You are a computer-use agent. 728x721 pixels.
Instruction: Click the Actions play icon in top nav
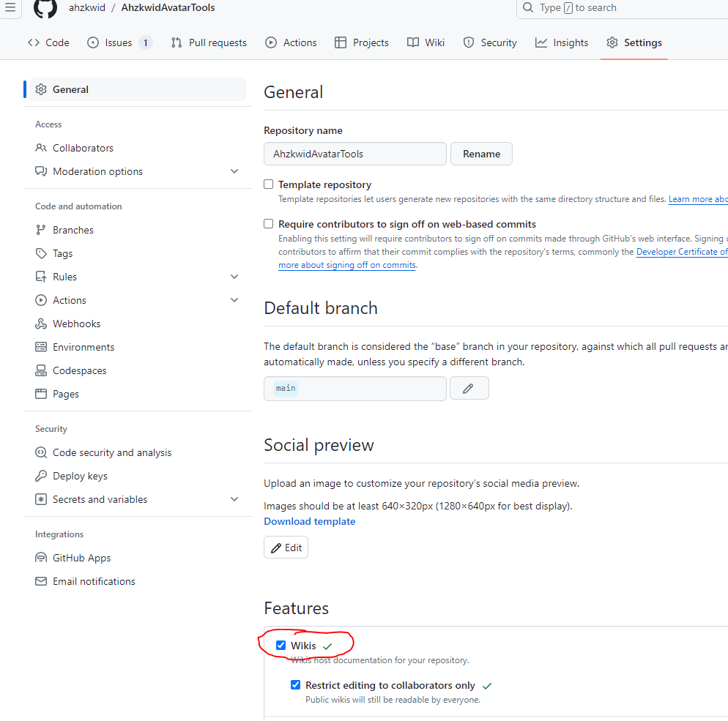tap(271, 42)
